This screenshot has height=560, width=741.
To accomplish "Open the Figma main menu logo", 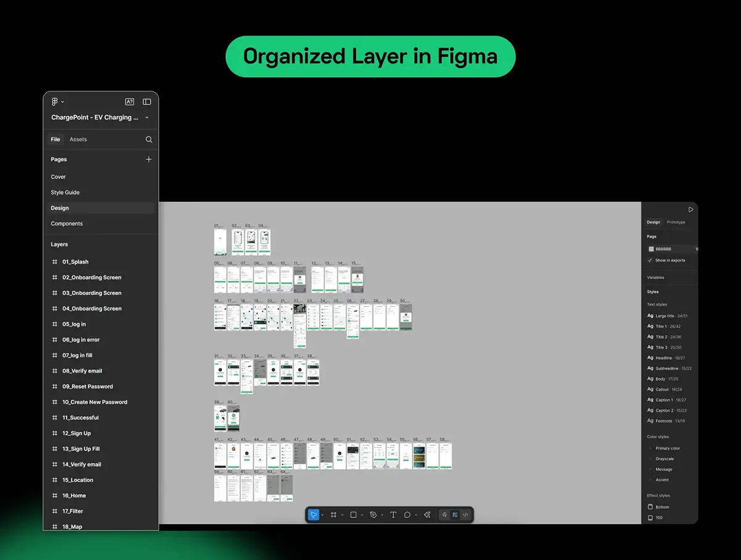I will tap(54, 102).
